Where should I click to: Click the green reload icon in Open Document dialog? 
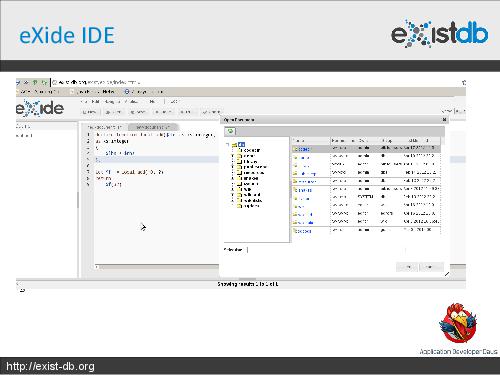coord(230,131)
